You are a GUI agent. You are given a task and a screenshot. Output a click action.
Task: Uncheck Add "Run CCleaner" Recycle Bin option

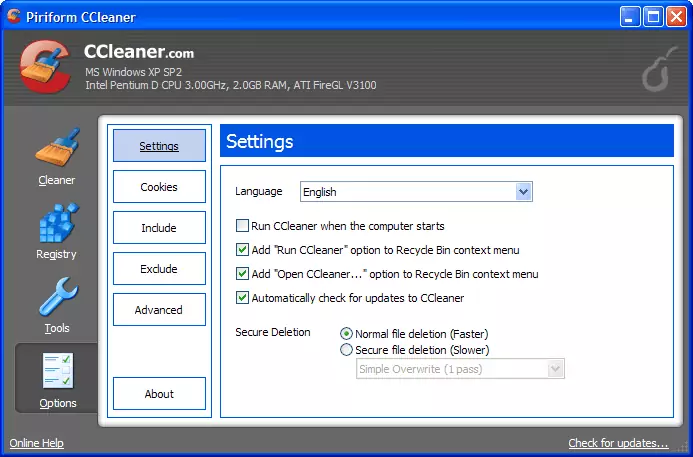(242, 250)
